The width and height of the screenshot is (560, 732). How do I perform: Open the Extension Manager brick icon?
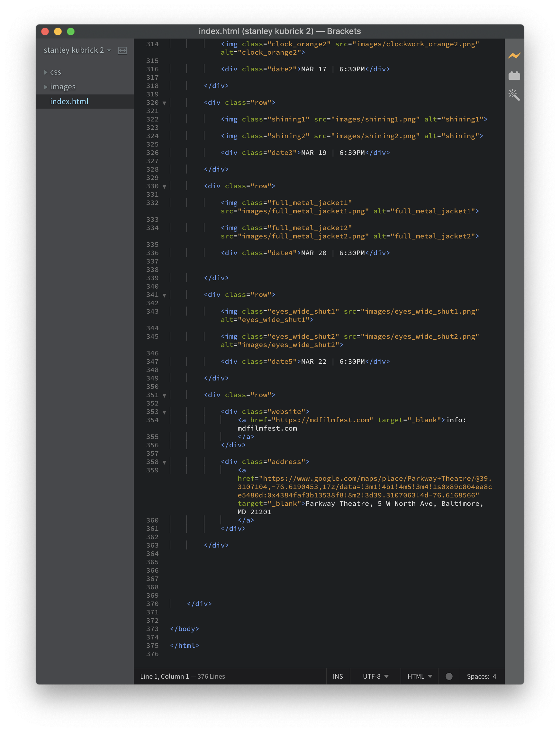(514, 76)
